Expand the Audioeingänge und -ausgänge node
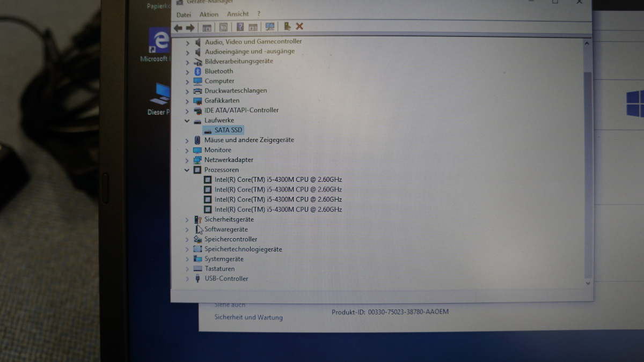The width and height of the screenshot is (644, 362). pyautogui.click(x=187, y=52)
